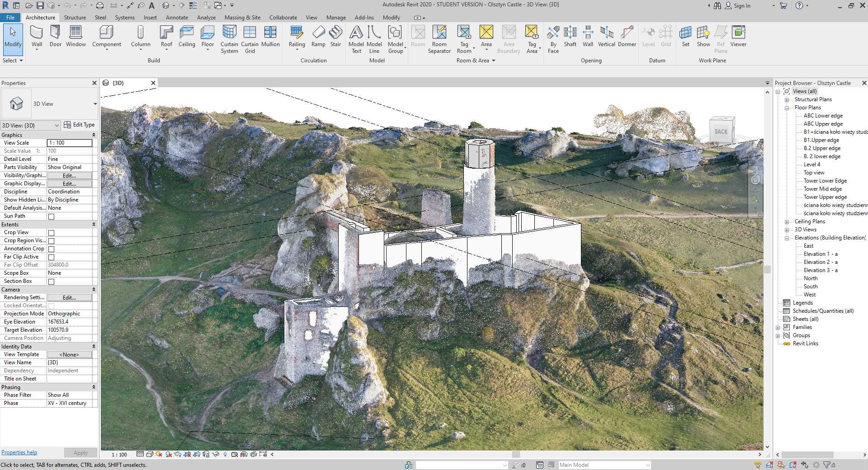Click Sign In in the title bar
Screen dimensions: 868x470
point(737,5)
